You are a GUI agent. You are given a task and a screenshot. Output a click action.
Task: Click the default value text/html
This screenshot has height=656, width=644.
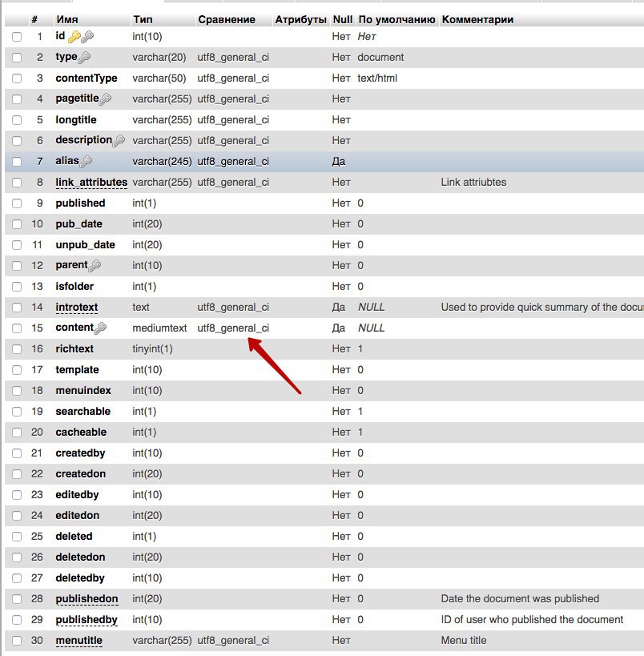377,78
